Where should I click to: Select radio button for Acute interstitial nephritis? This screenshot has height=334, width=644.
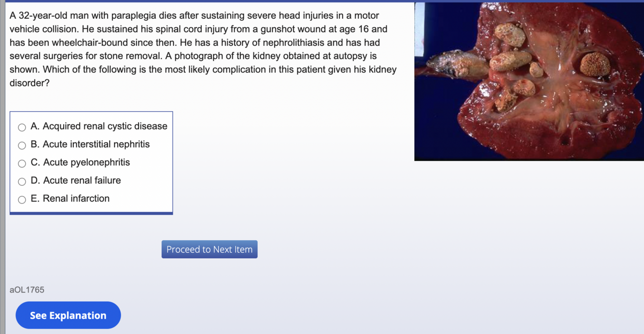point(22,145)
